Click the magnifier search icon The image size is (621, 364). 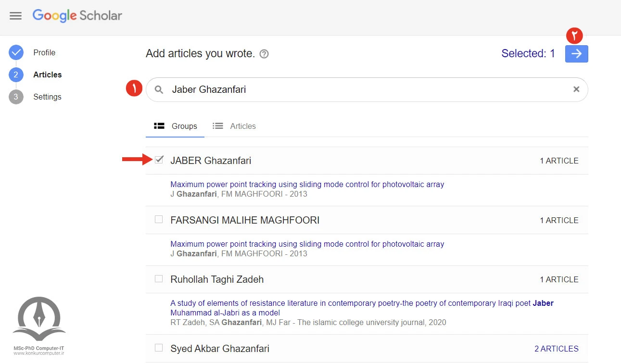point(159,89)
